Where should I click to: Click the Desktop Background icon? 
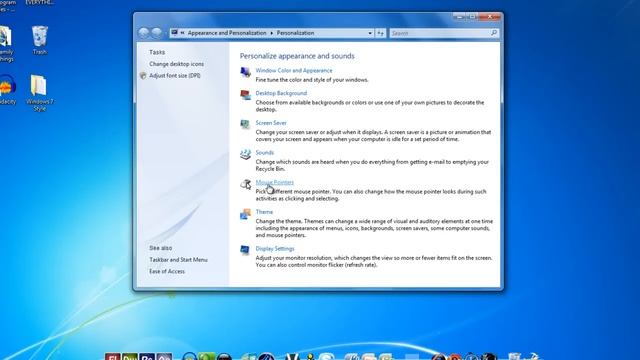pyautogui.click(x=245, y=95)
